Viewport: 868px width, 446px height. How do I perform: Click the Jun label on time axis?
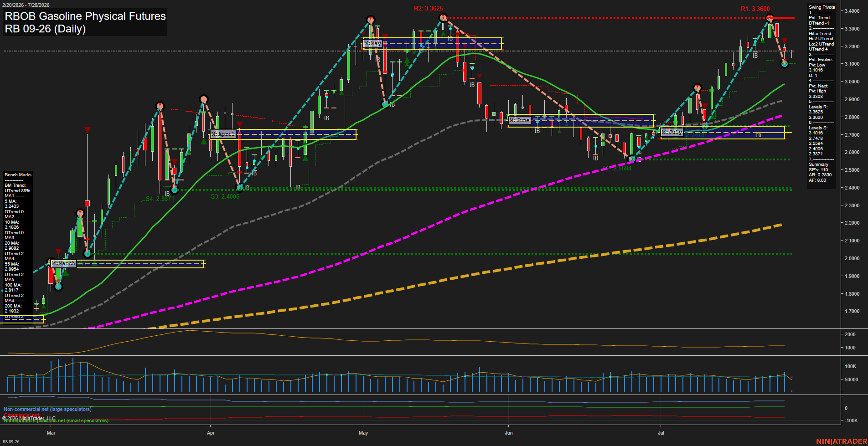click(509, 433)
